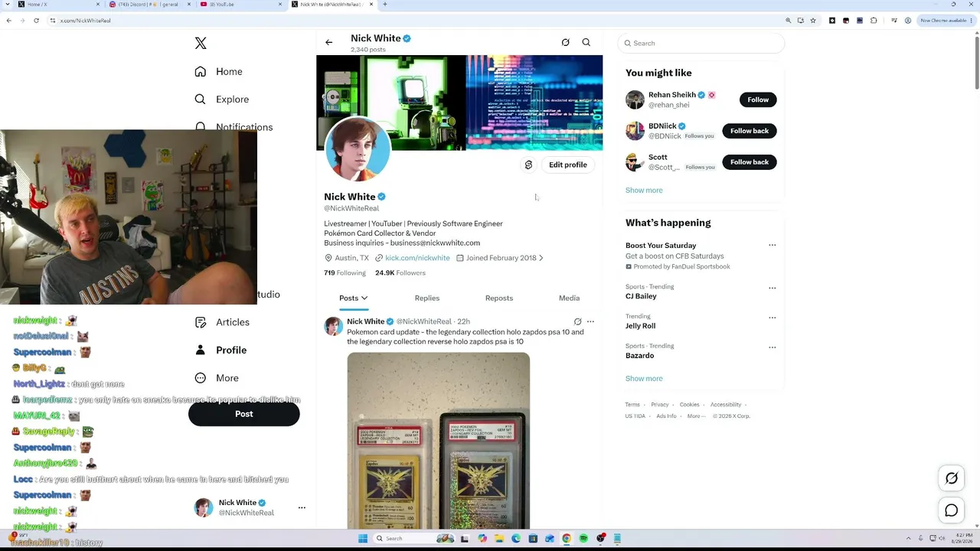Open the profile avatar picture
This screenshot has height=551, width=980.
(x=358, y=149)
